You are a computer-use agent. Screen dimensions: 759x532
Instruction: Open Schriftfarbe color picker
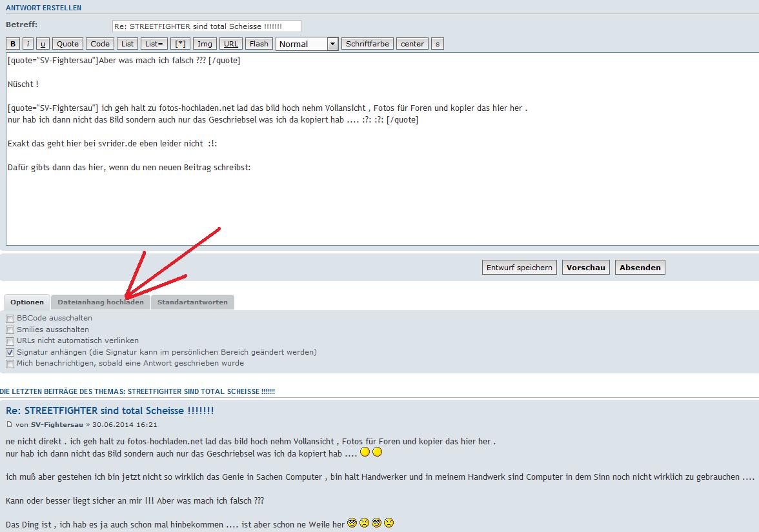click(x=367, y=44)
